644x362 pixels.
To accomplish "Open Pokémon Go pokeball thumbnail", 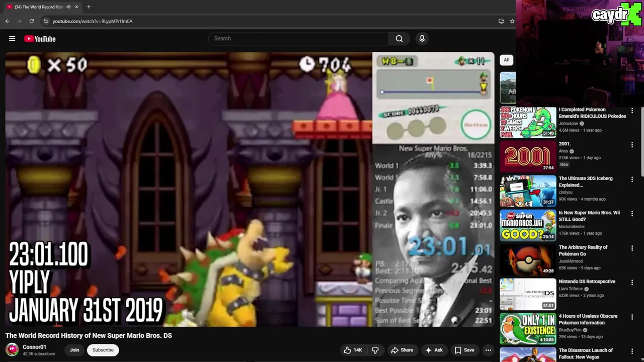I will point(528,260).
